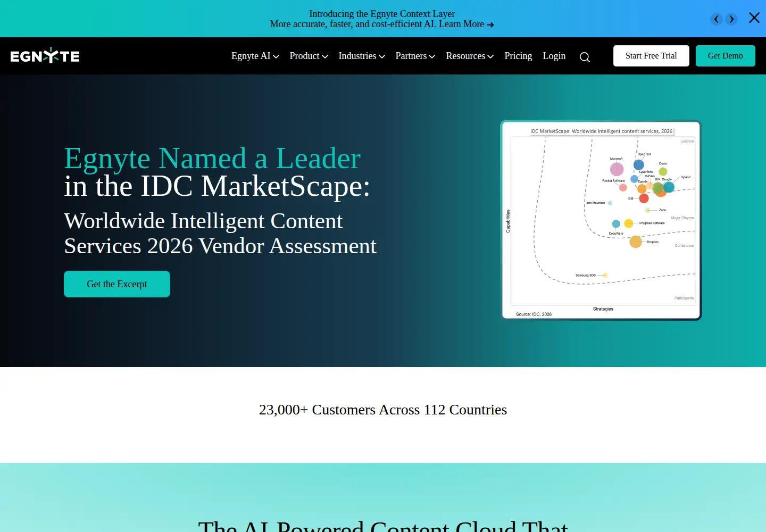766x532 pixels.
Task: Open the Login link
Action: coord(554,56)
